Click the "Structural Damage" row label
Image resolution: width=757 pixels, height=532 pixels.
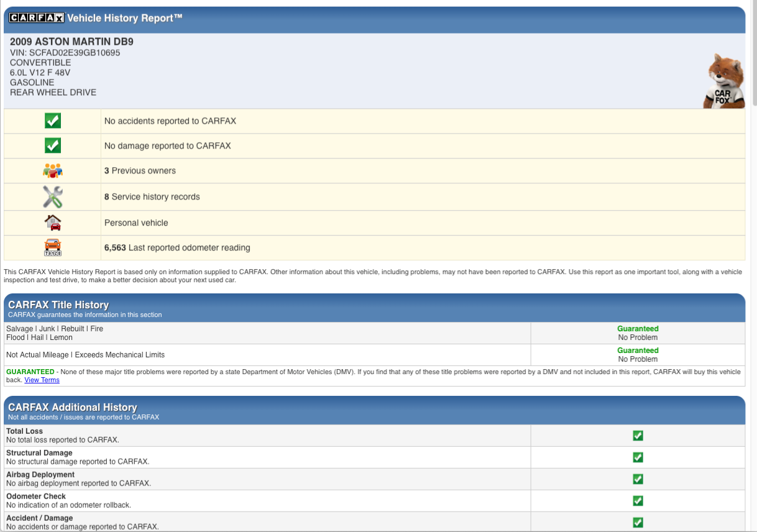pyautogui.click(x=39, y=453)
